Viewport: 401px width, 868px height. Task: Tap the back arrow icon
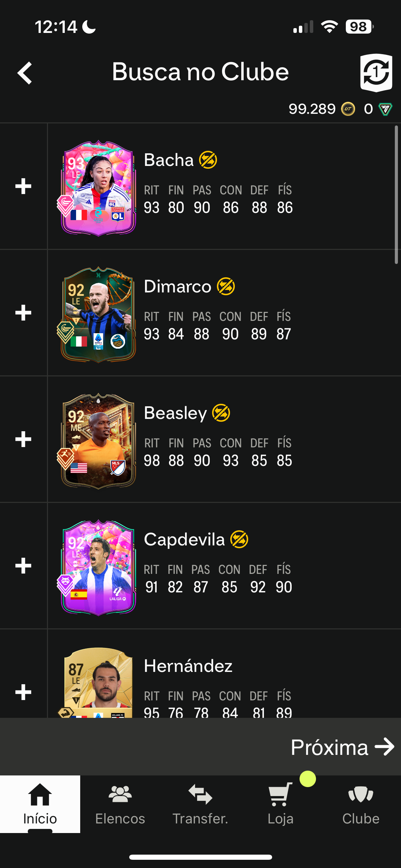[x=25, y=73]
